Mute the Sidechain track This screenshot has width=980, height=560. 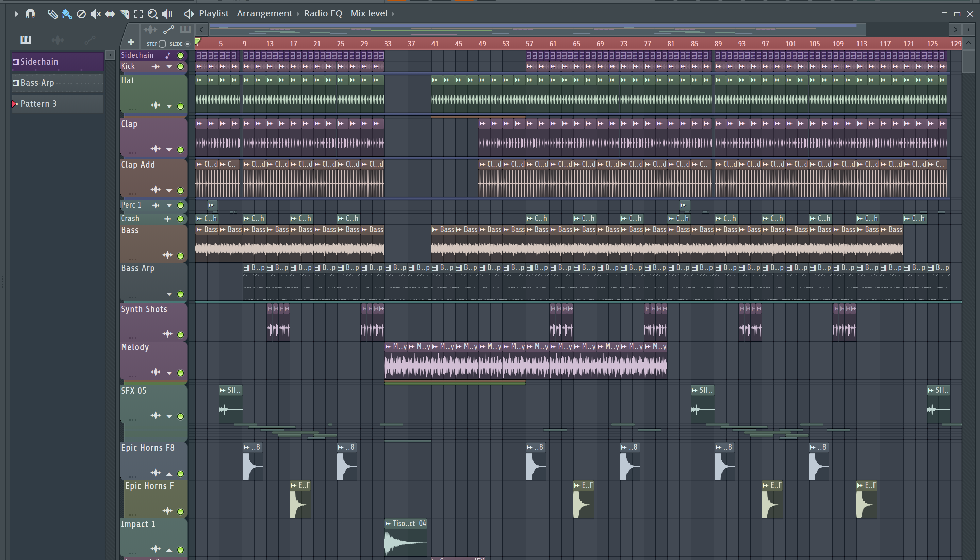coord(180,55)
